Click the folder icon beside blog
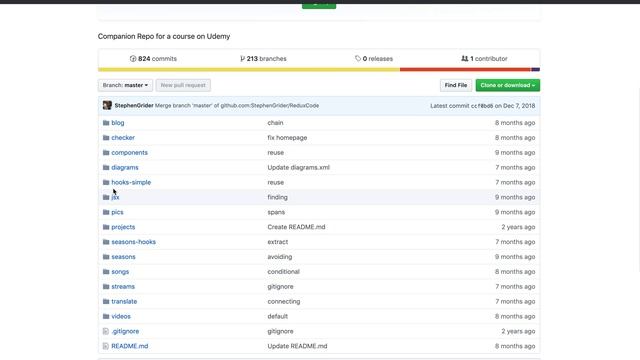The height and width of the screenshot is (360, 640). coord(106,123)
